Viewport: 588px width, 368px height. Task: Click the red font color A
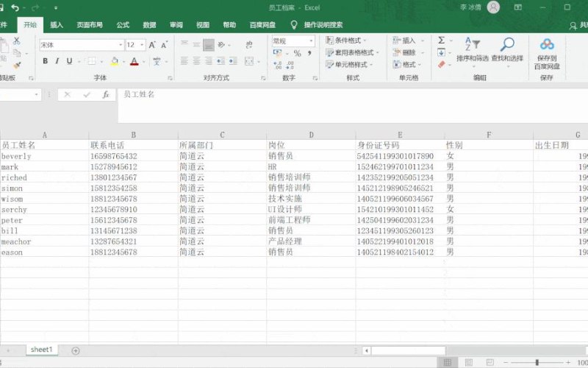(x=135, y=61)
